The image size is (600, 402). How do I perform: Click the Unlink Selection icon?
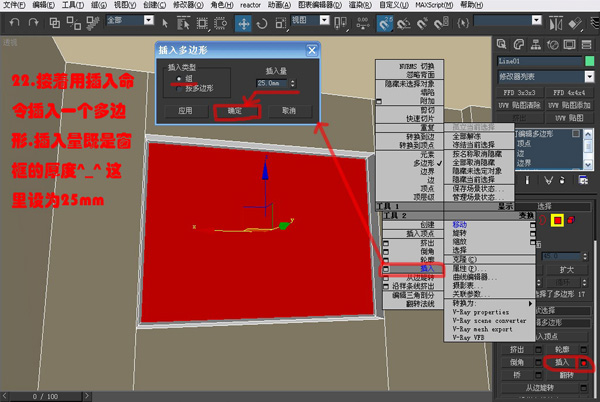coord(73,23)
